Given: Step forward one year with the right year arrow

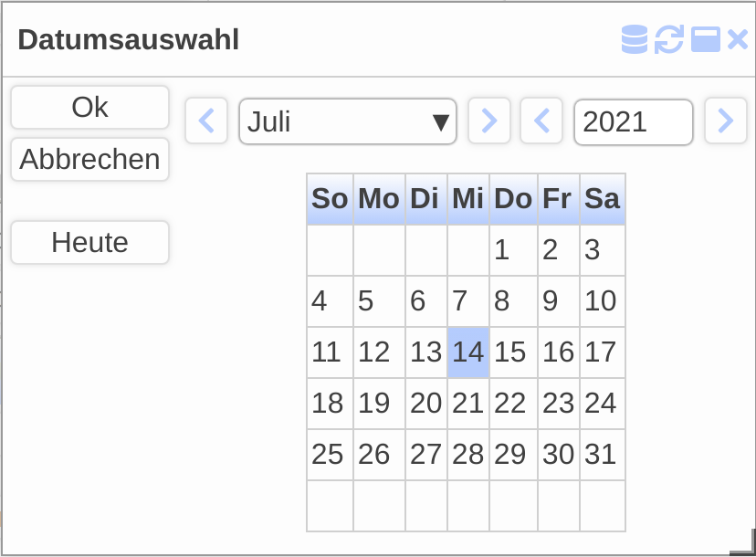Looking at the screenshot, I should (725, 121).
